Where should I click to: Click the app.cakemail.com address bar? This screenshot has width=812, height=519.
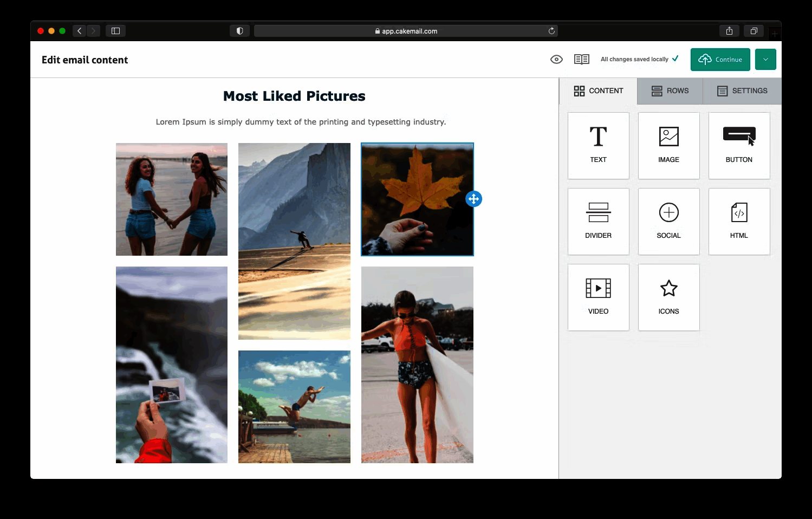(406, 31)
